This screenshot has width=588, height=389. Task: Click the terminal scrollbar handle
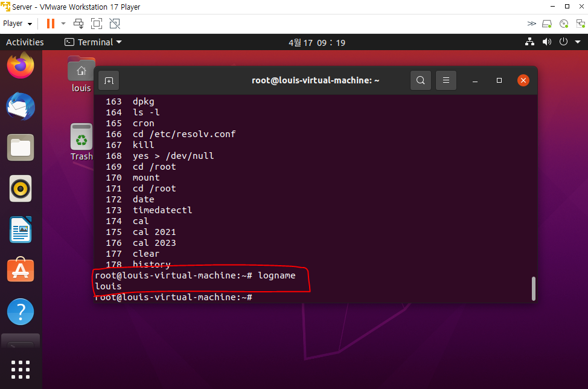pyautogui.click(x=533, y=289)
